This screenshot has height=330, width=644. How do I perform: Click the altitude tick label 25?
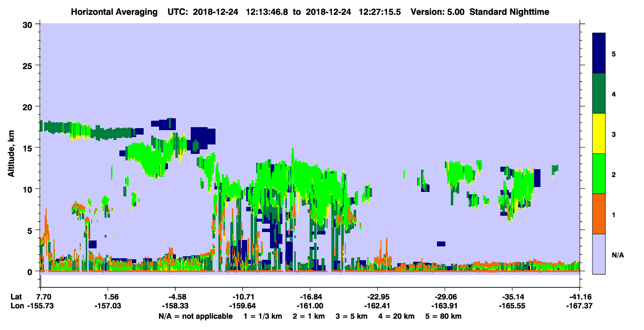29,65
